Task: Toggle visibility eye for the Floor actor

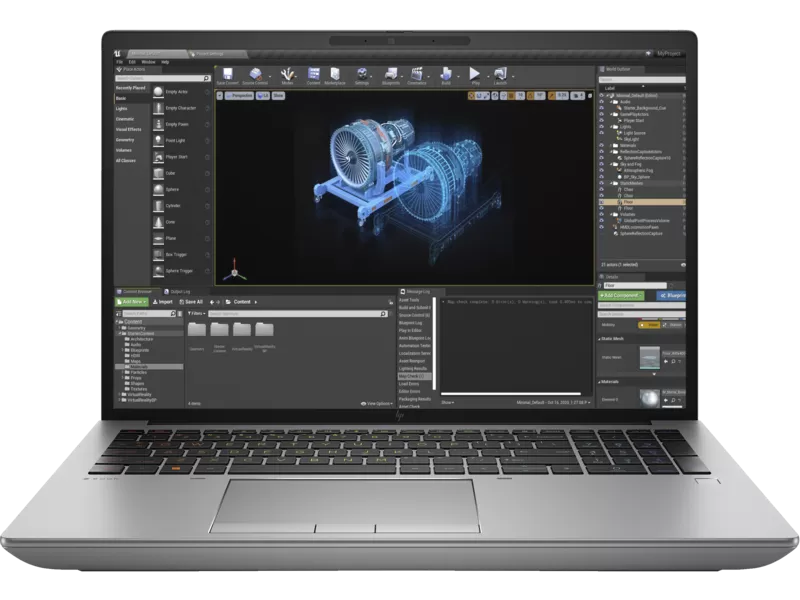Action: [603, 201]
